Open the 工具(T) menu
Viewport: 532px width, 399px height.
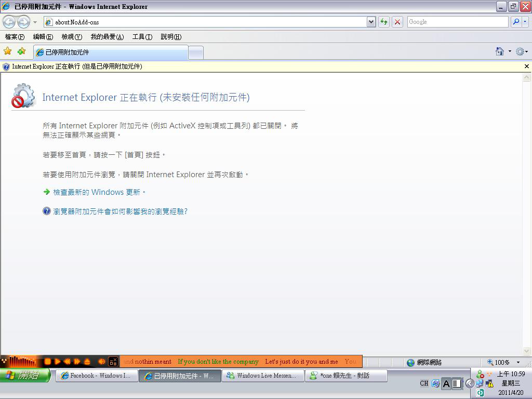click(x=142, y=37)
